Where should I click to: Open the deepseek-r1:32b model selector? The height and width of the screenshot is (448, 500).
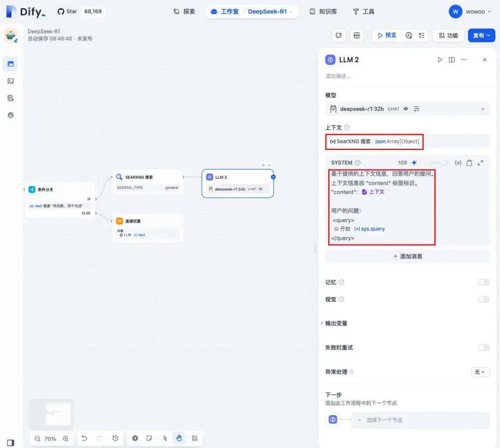coord(407,109)
